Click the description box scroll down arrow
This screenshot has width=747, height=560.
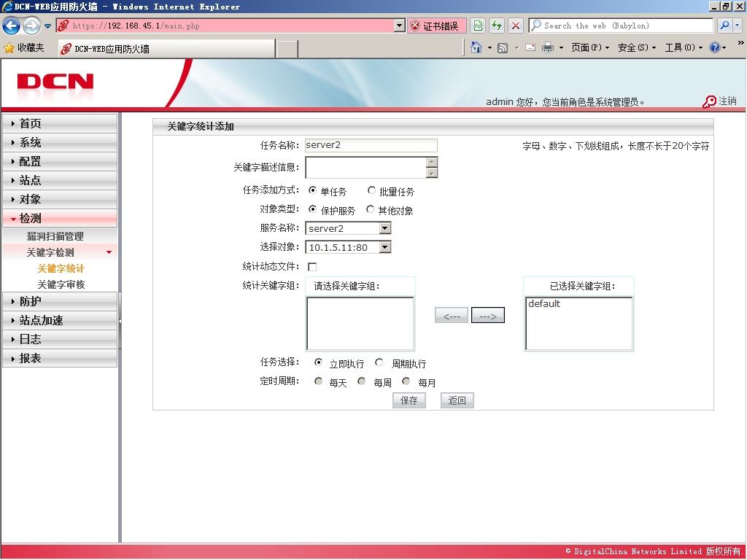click(x=432, y=173)
